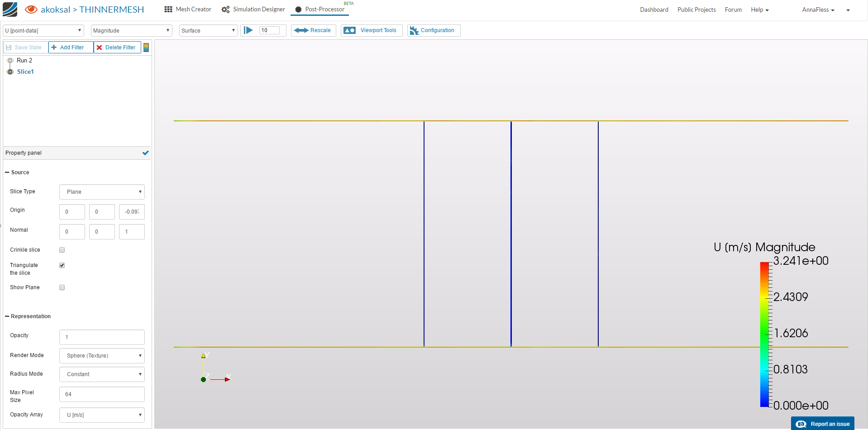Click the velocity color legend bar
The image size is (868, 430).
tap(764, 334)
